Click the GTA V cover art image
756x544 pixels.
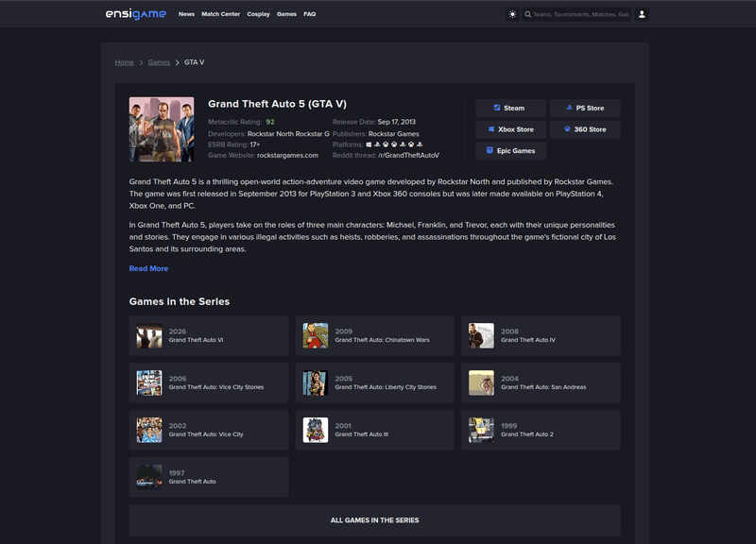click(x=162, y=129)
